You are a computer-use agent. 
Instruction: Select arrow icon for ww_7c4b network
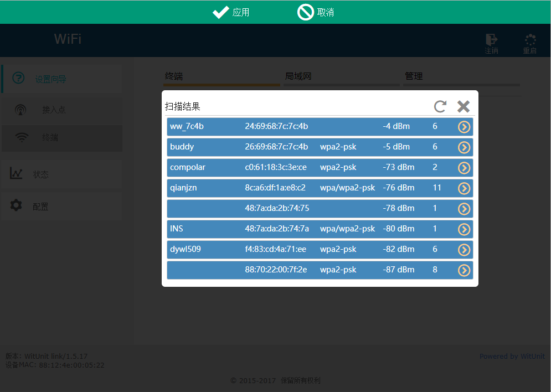point(464,127)
